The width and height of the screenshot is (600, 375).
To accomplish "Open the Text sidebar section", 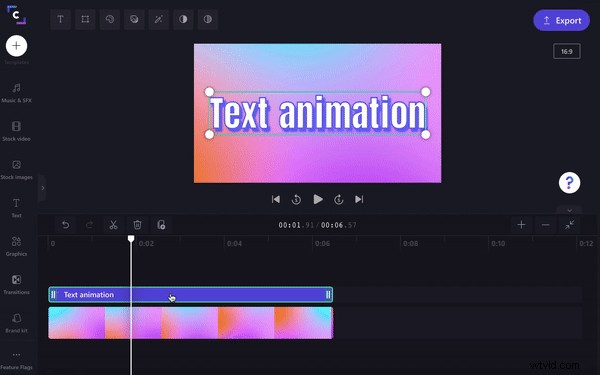I will tap(16, 208).
